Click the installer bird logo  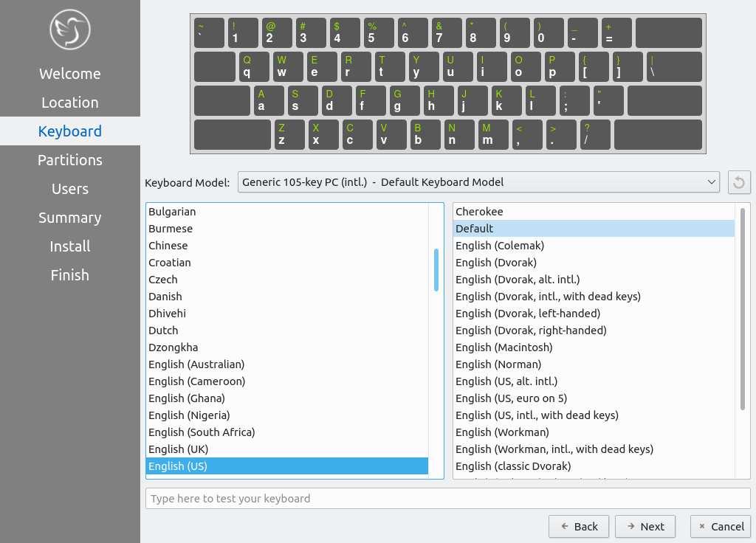[69, 30]
